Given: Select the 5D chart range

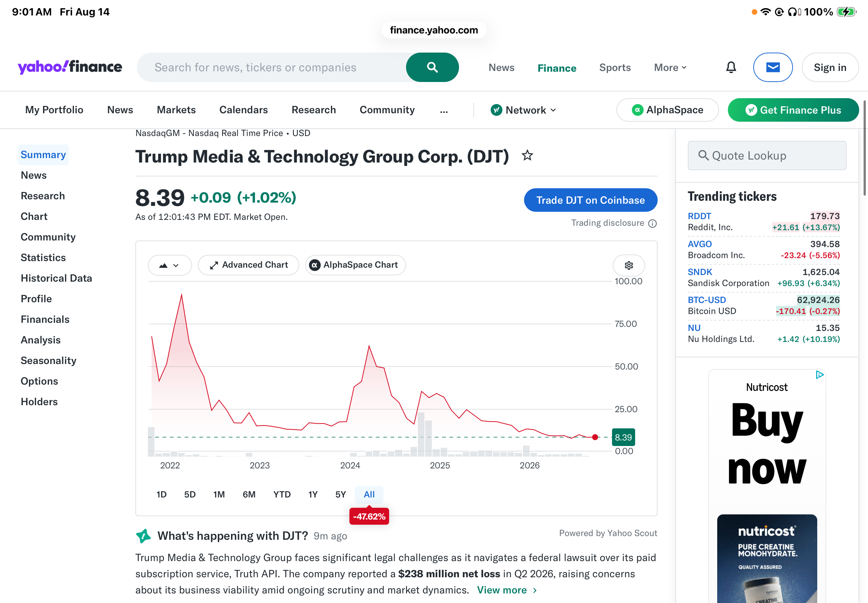Looking at the screenshot, I should [190, 495].
